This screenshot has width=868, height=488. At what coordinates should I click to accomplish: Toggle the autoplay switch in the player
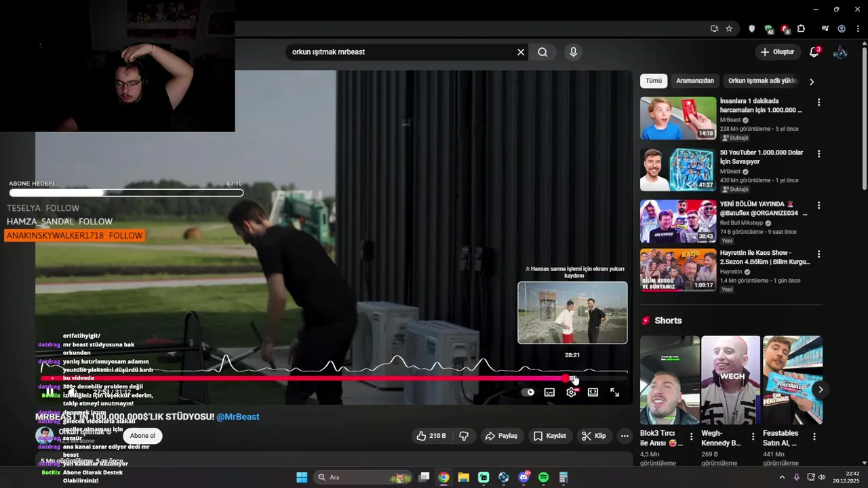coord(528,392)
